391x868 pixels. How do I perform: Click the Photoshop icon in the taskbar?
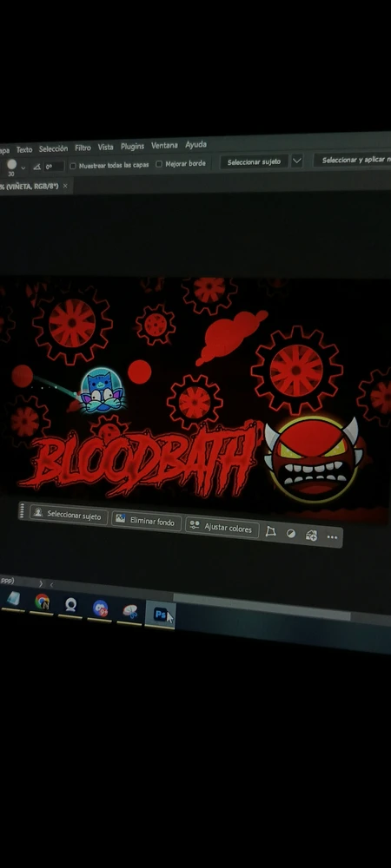click(x=160, y=615)
